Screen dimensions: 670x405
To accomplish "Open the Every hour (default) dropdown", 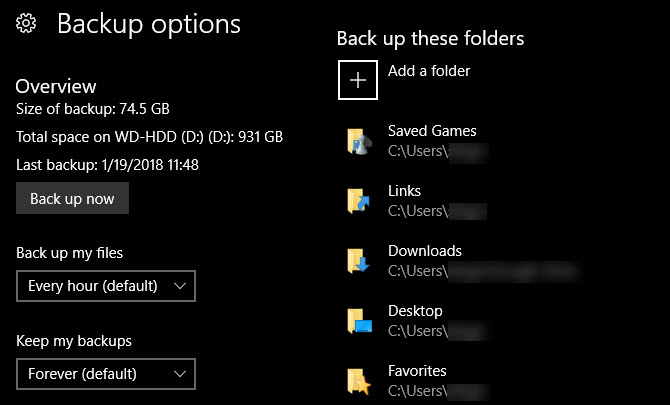I will point(106,286).
